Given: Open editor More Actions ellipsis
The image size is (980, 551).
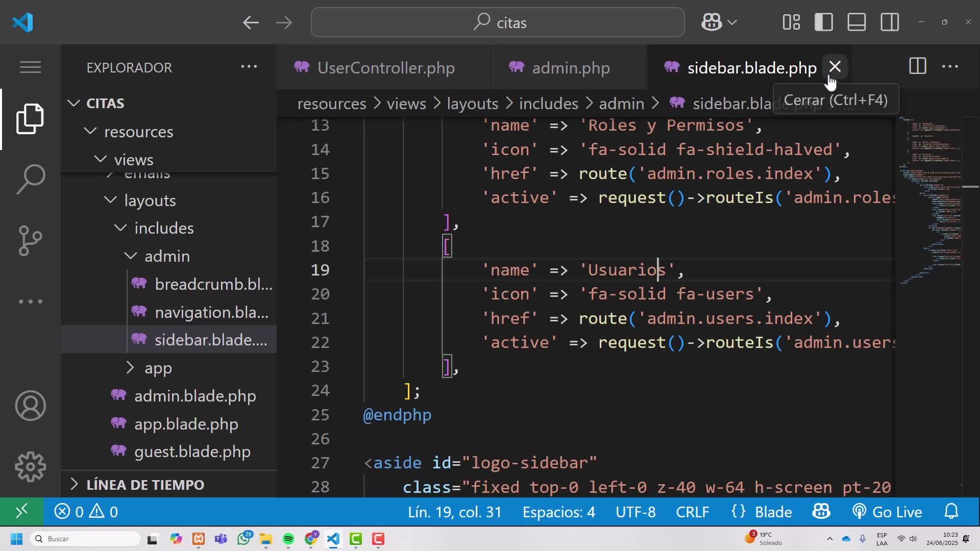Looking at the screenshot, I should pyautogui.click(x=950, y=66).
